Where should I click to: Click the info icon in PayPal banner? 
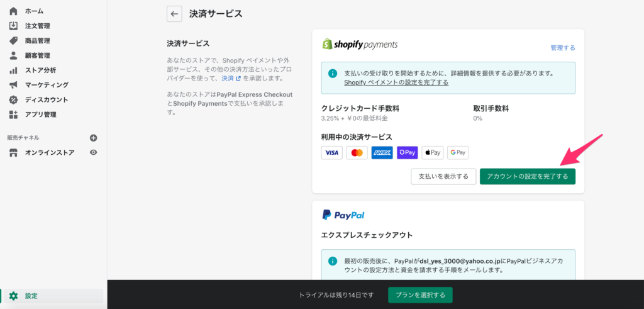[x=332, y=261]
